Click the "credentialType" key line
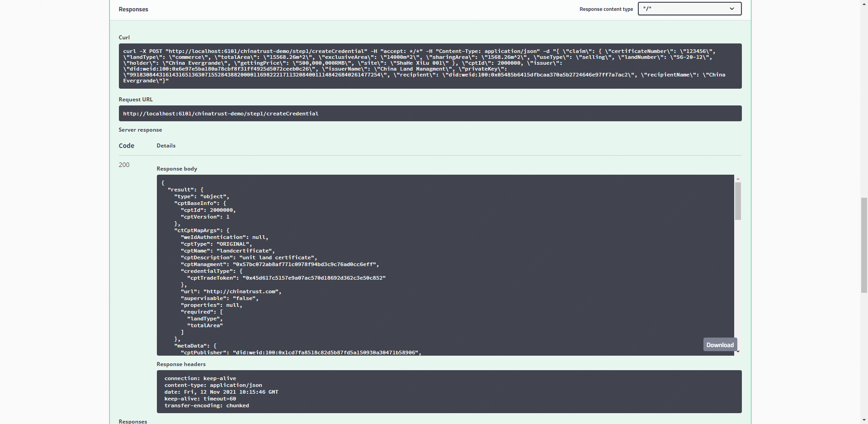Image resolution: width=868 pixels, height=424 pixels. coord(212,271)
